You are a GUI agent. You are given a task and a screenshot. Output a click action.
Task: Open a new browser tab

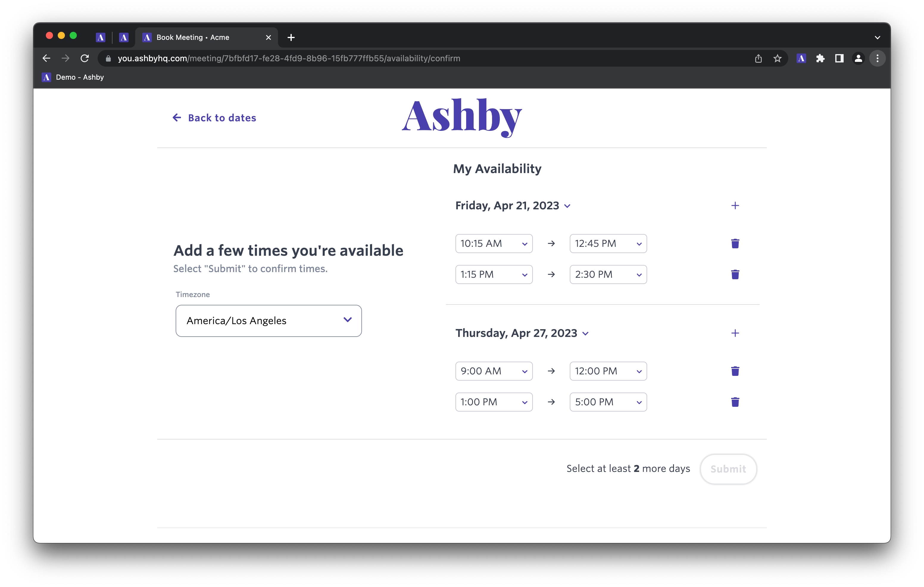(291, 37)
